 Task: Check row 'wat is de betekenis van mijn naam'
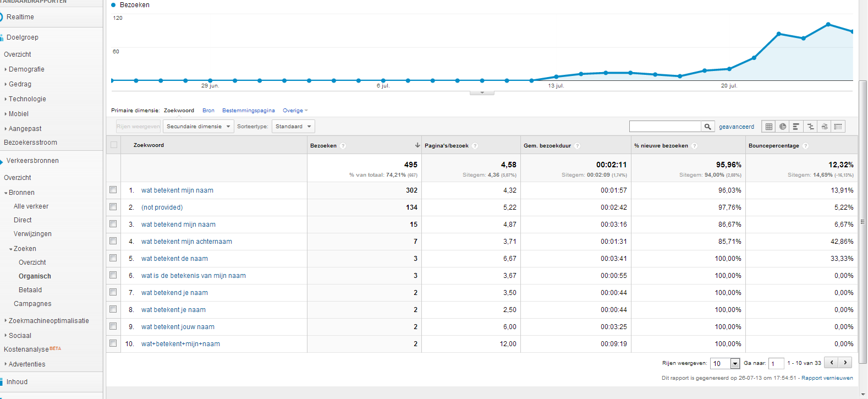[113, 275]
